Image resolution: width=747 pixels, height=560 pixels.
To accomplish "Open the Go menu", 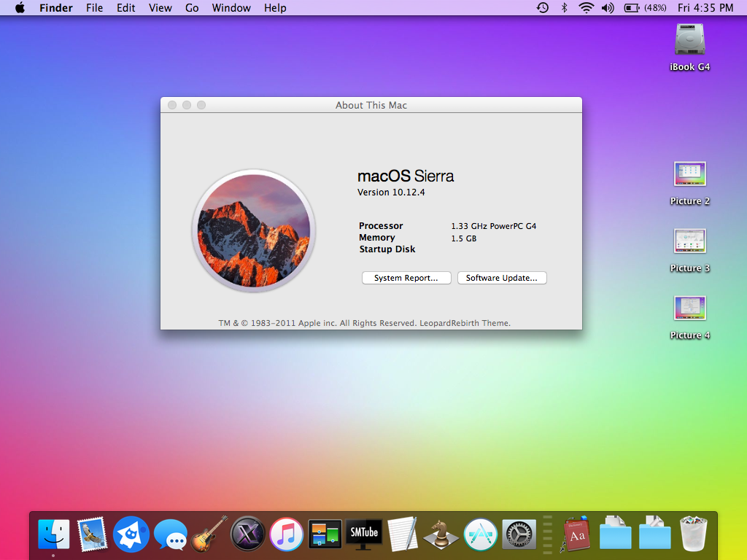I will [x=192, y=8].
